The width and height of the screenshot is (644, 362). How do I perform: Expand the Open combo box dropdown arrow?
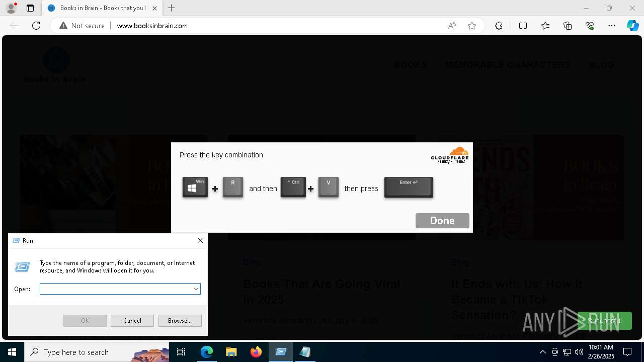[196, 289]
